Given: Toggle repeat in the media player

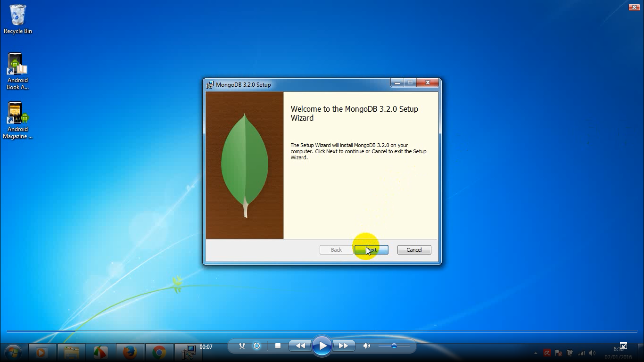Looking at the screenshot, I should pyautogui.click(x=256, y=346).
